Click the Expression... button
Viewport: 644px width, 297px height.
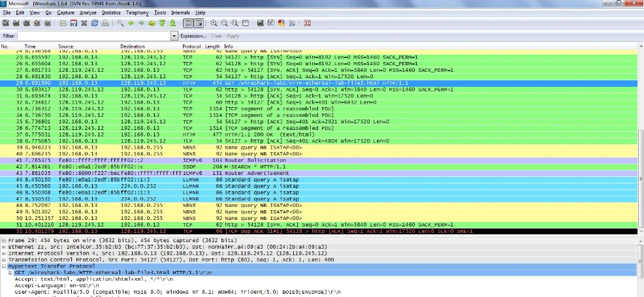point(193,36)
